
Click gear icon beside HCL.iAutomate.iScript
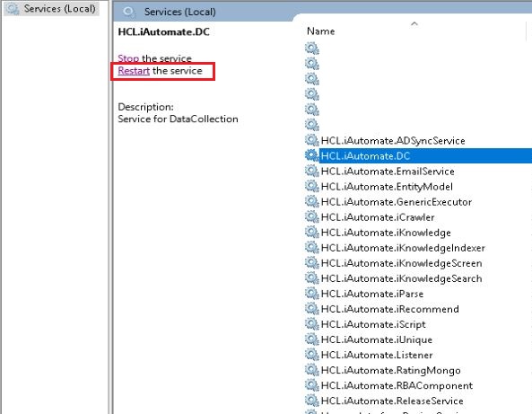click(x=312, y=323)
